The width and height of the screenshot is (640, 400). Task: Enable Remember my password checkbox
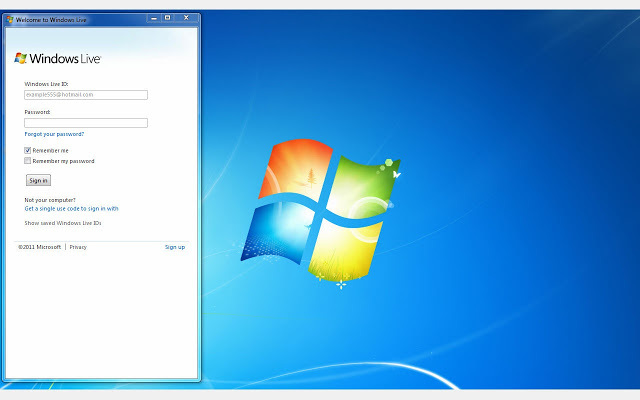pos(27,161)
